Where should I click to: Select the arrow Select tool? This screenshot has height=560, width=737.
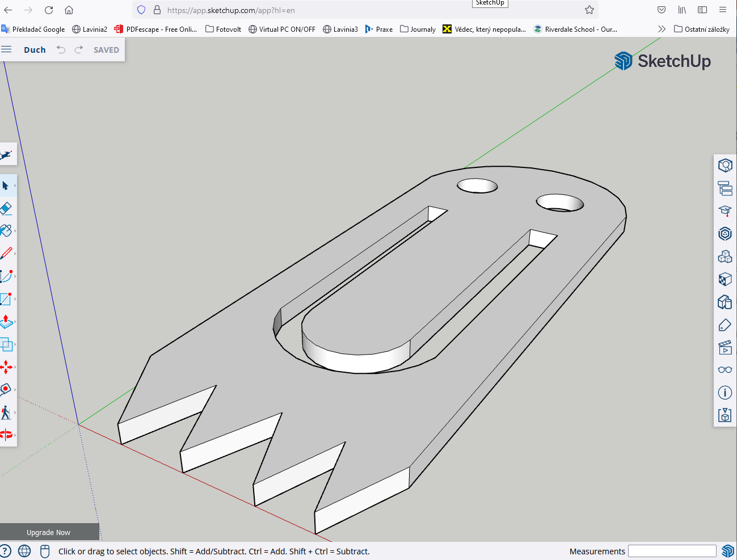click(x=6, y=186)
